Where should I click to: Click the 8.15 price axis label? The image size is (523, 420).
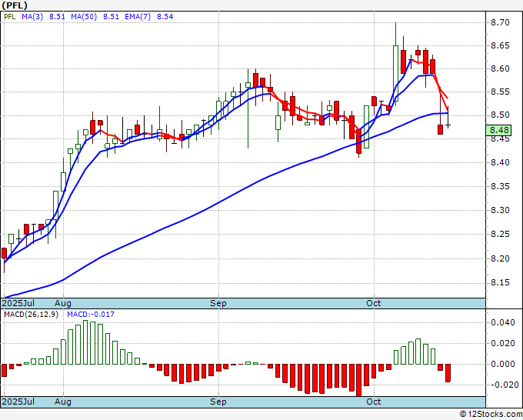pyautogui.click(x=500, y=283)
